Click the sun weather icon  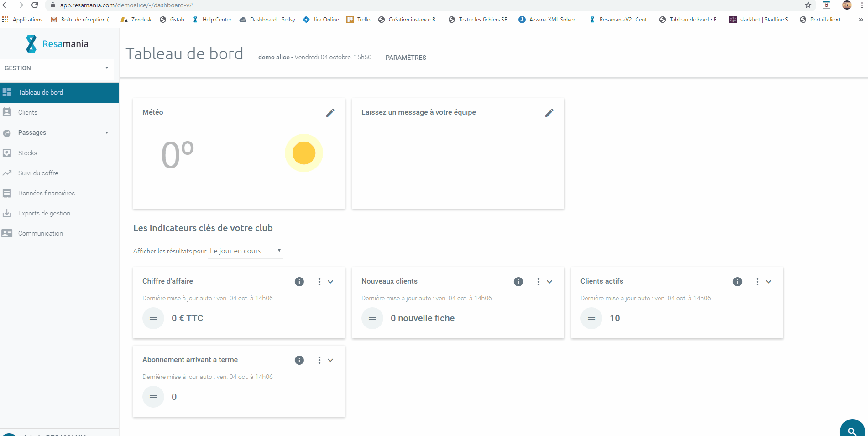(304, 153)
